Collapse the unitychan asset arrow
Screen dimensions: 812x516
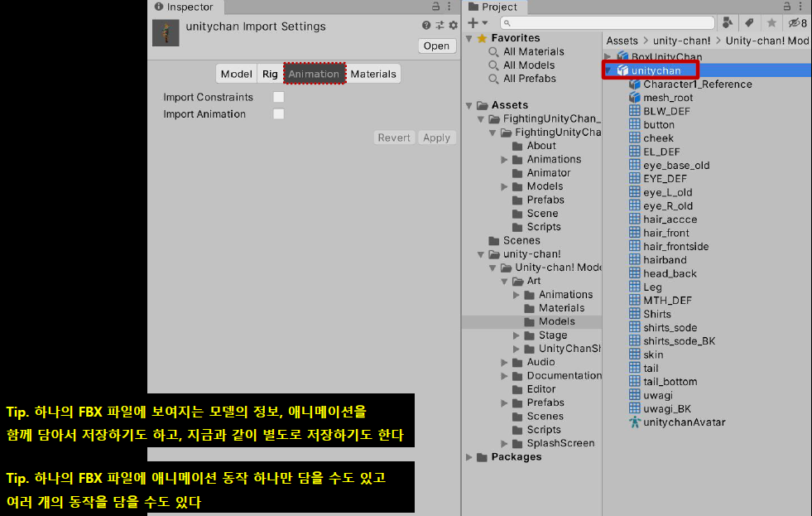[609, 70]
